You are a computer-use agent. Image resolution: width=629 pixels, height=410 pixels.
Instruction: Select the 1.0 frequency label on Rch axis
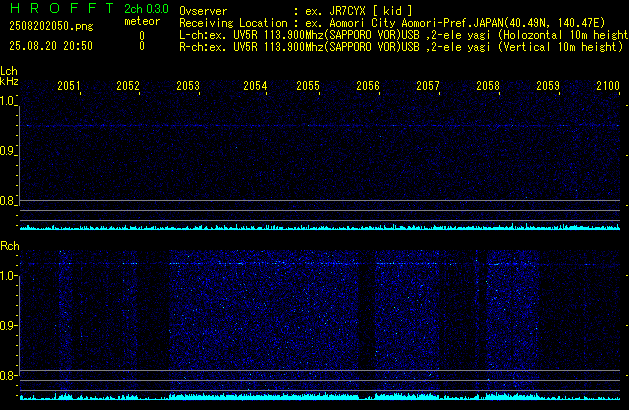[x=7, y=276]
